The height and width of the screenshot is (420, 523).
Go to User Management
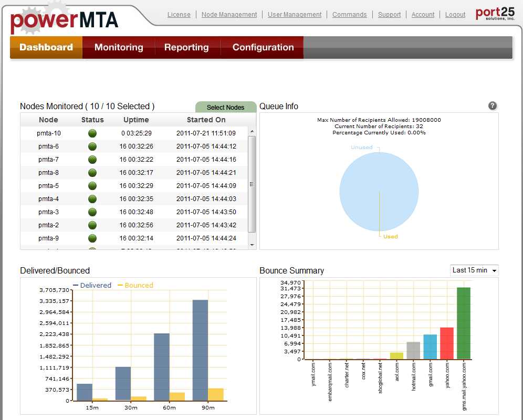pyautogui.click(x=295, y=15)
